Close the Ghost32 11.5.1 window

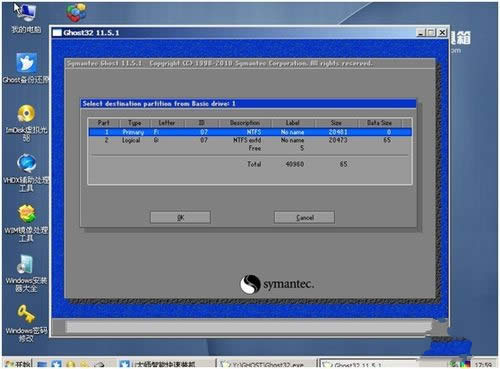(x=442, y=33)
